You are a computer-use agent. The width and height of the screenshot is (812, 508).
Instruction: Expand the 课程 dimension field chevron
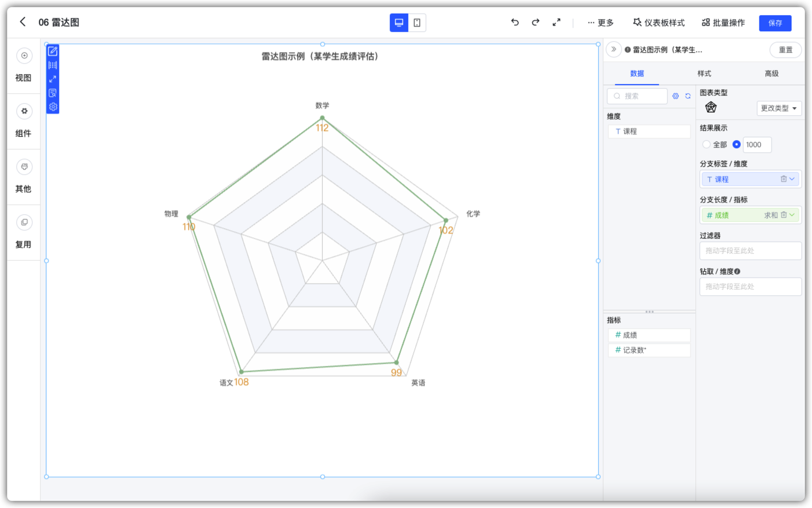[x=792, y=179]
